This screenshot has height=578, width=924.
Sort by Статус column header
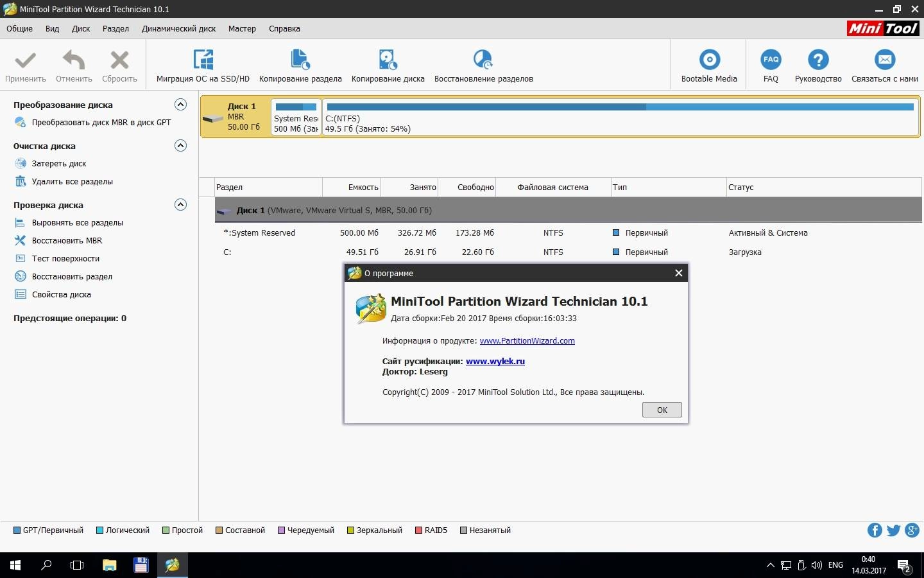coord(825,187)
